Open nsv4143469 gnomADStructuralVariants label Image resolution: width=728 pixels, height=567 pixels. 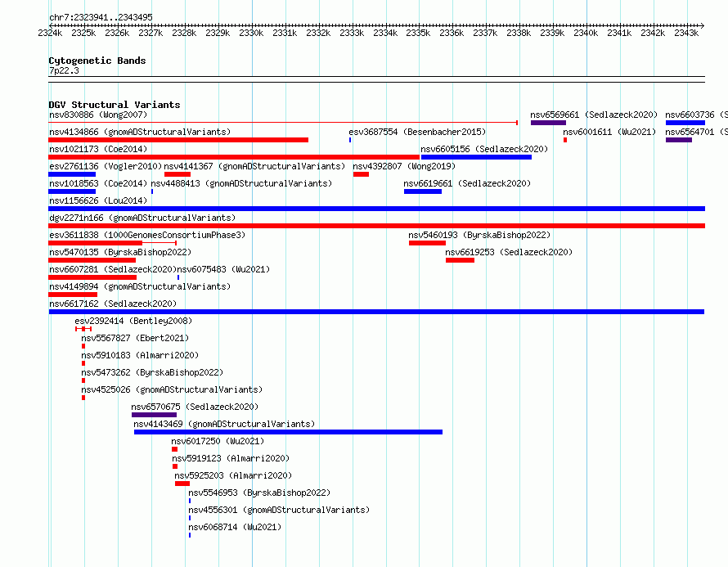[224, 424]
